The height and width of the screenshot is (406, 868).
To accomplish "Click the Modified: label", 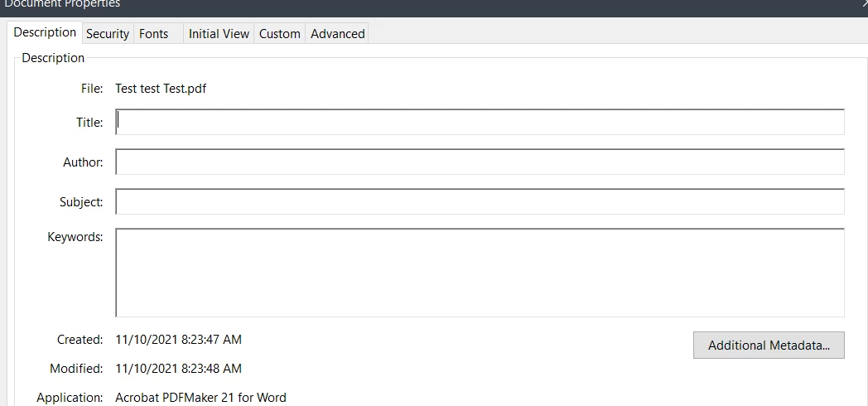I will coord(76,369).
